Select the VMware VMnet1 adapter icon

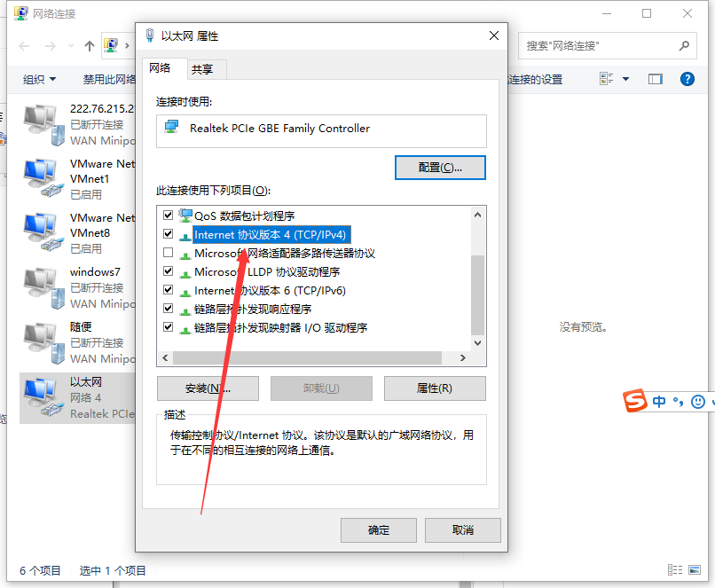click(43, 178)
